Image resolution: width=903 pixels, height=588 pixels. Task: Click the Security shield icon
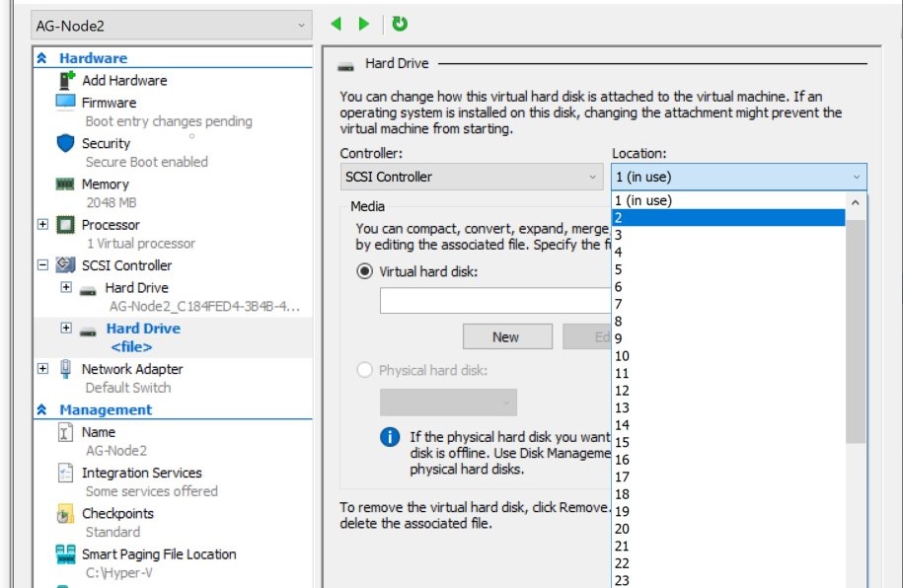click(66, 143)
